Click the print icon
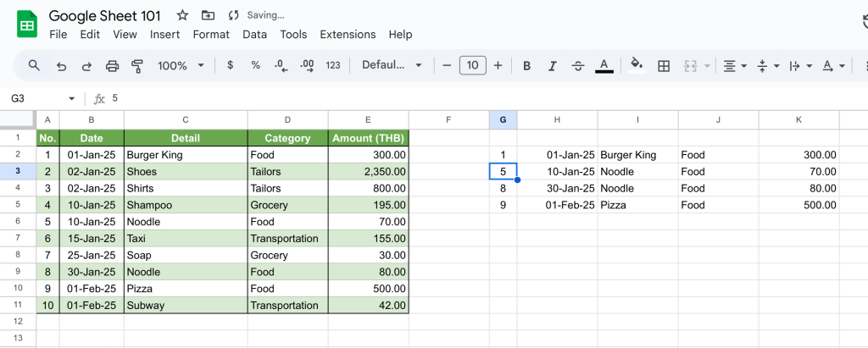Viewport: 868px width, 348px height. [112, 65]
